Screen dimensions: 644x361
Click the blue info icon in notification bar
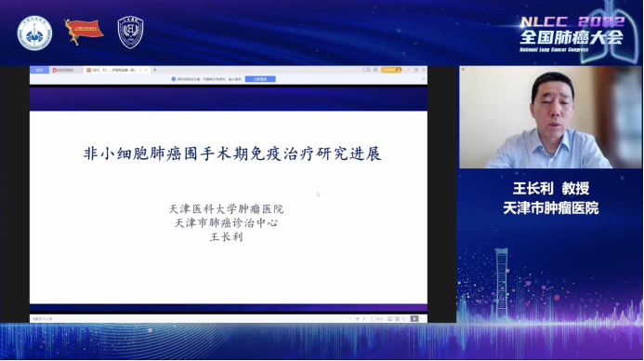(x=174, y=79)
